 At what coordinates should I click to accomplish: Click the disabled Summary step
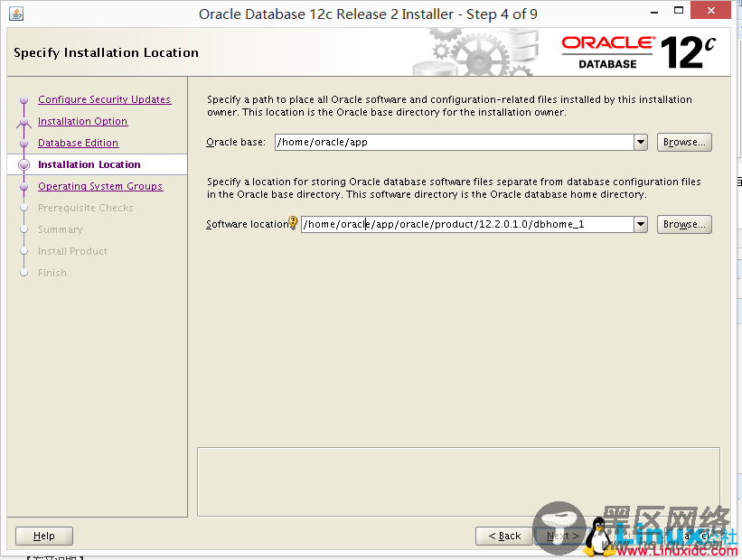click(60, 229)
